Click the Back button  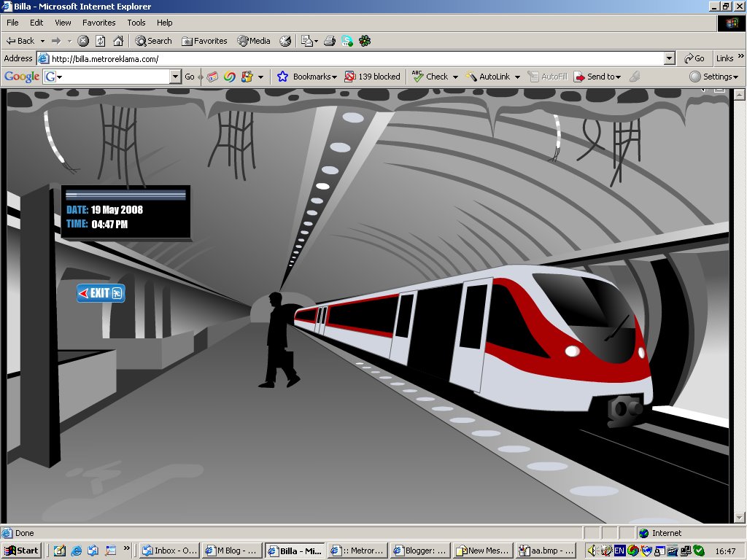[20, 41]
